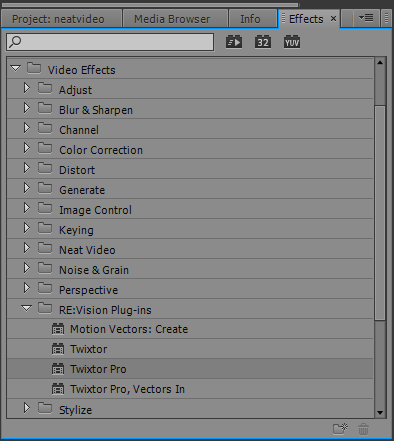394x441 pixels.
Task: Toggle the 32-bit Color effects filter
Action: coord(263,42)
